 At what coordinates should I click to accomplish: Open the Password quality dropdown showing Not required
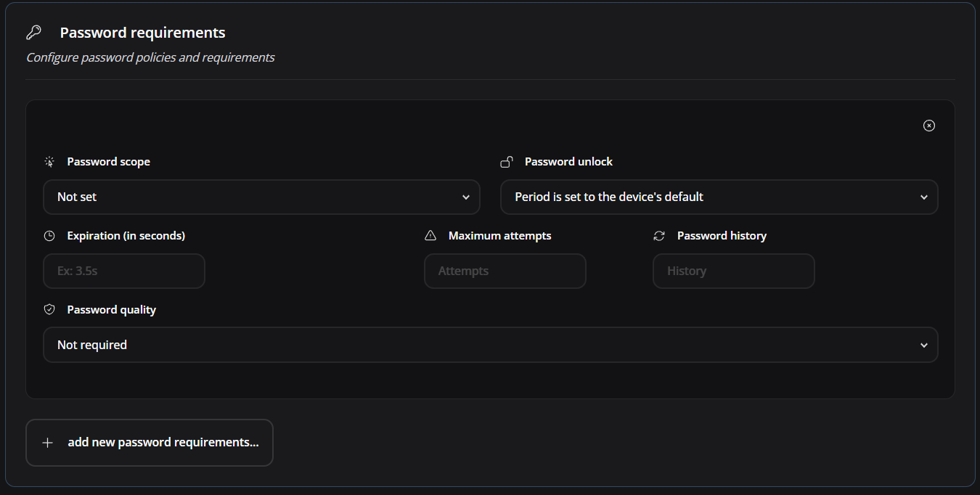(491, 345)
